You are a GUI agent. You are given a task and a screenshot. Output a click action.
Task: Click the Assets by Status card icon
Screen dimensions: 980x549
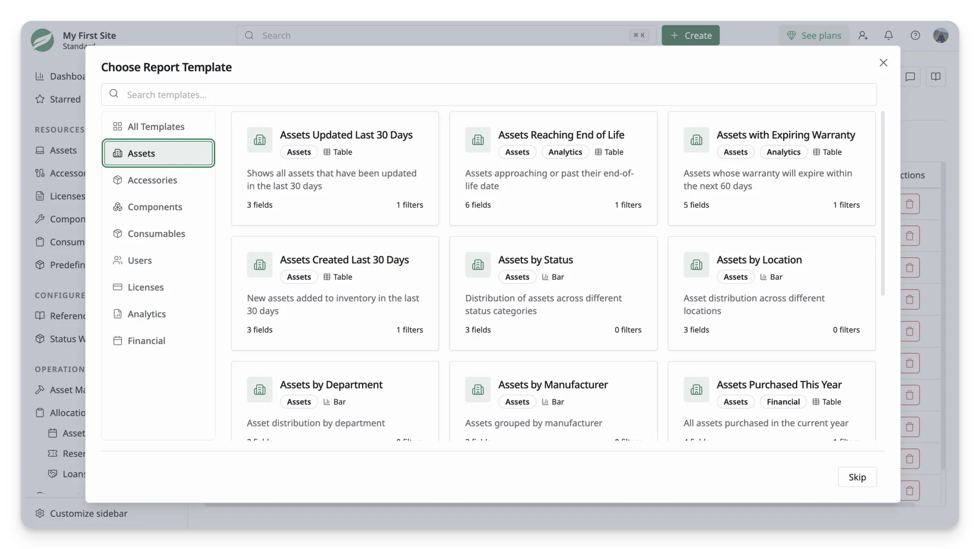(x=478, y=265)
